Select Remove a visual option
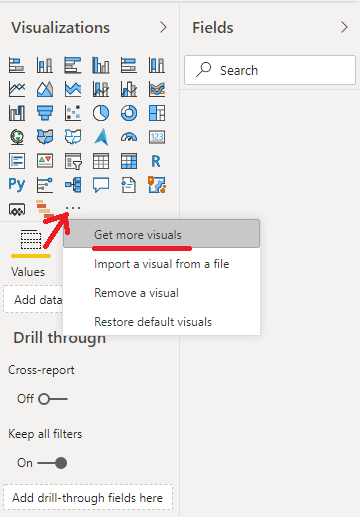Screen dimensions: 360x517 point(161,293)
